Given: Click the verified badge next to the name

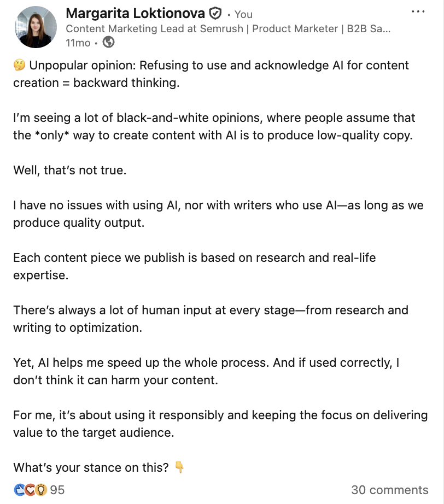Looking at the screenshot, I should [x=215, y=14].
